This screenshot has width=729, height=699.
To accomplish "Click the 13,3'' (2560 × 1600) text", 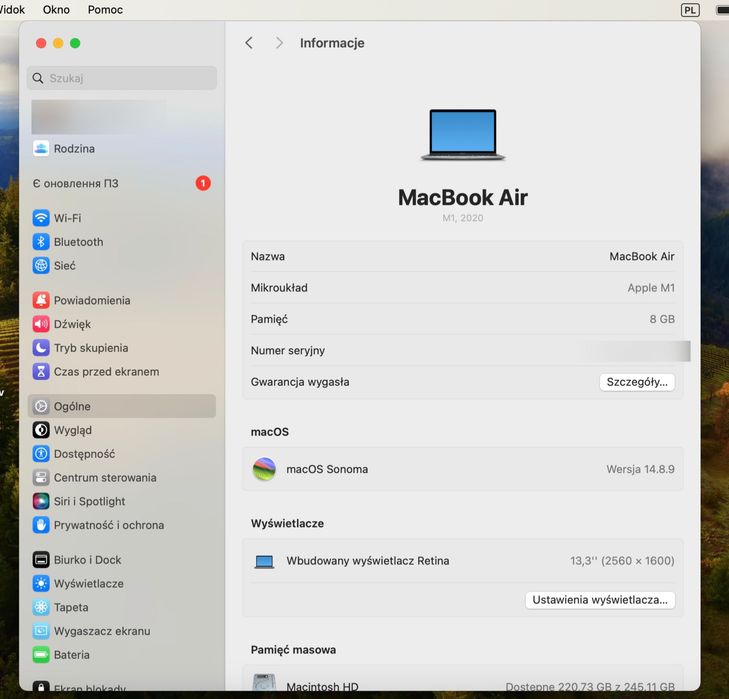I will tap(622, 561).
